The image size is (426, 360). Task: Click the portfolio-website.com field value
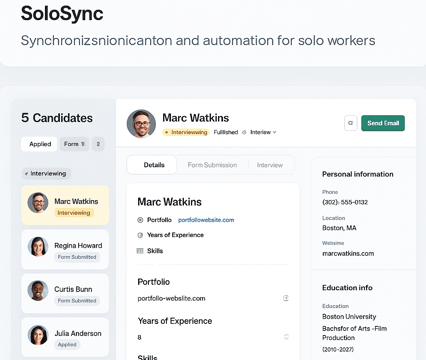pos(171,298)
